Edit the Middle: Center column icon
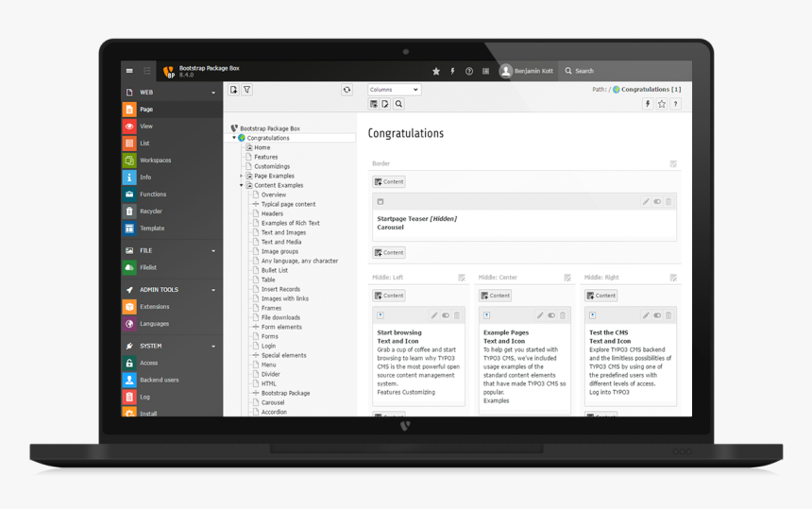The width and height of the screenshot is (812, 509). tap(567, 278)
